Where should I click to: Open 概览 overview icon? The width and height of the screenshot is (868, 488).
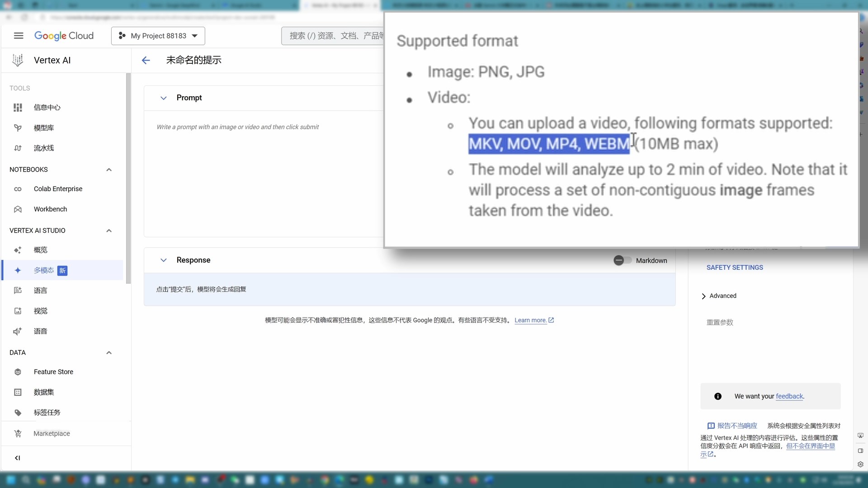click(x=18, y=250)
